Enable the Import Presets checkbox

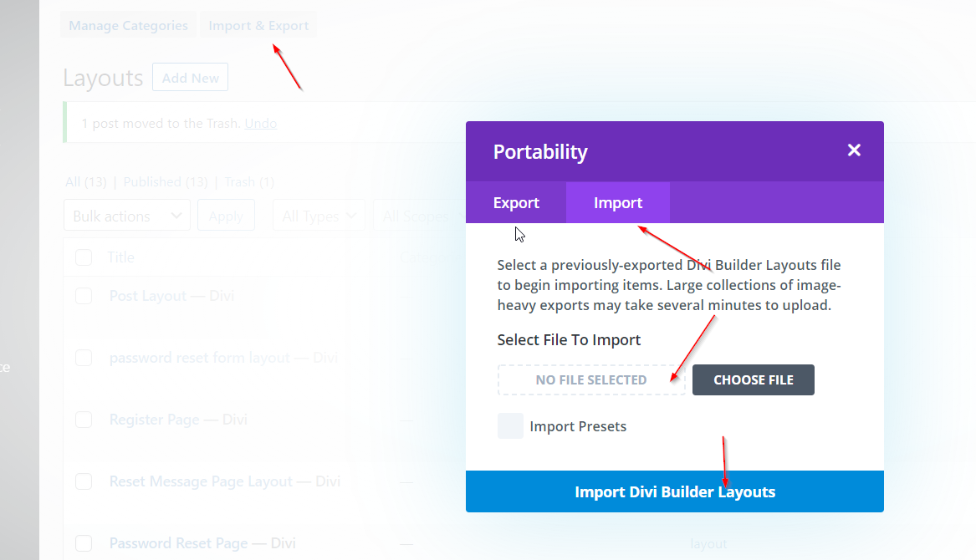pos(510,426)
